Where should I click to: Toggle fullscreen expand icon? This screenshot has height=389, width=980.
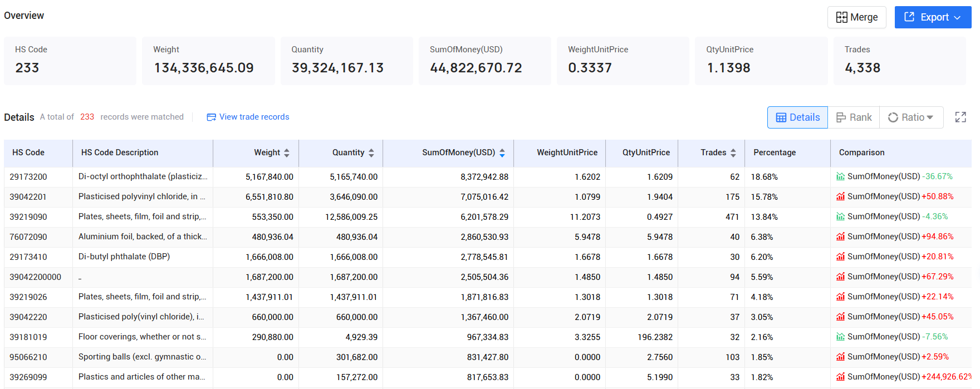tap(961, 117)
